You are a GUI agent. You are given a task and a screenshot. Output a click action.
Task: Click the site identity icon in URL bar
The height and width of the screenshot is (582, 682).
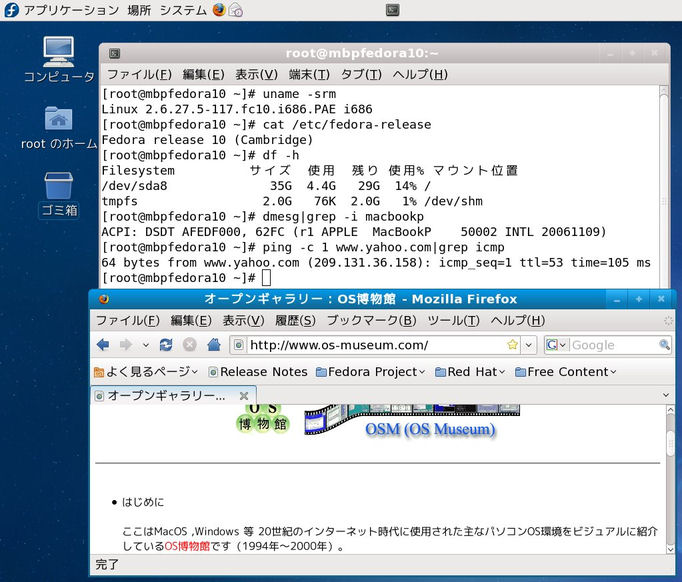pyautogui.click(x=238, y=345)
